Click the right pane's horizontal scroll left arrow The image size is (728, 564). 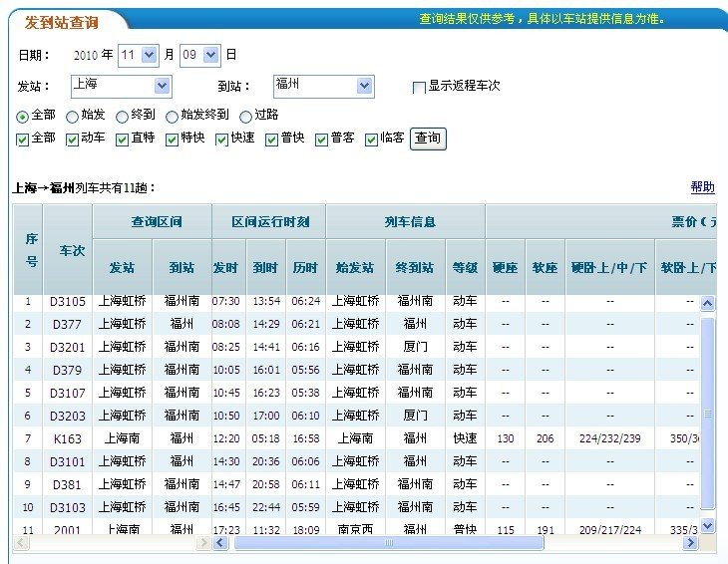(220, 542)
